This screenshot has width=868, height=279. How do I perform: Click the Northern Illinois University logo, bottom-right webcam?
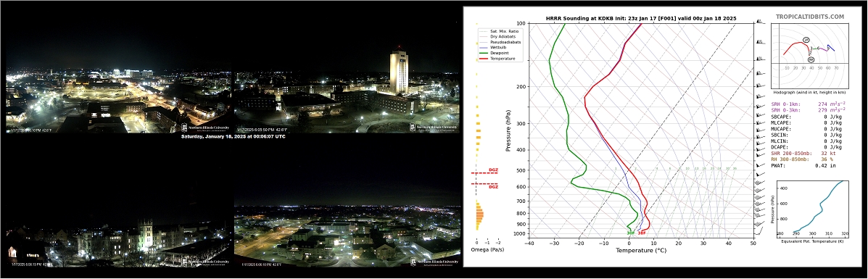[435, 262]
